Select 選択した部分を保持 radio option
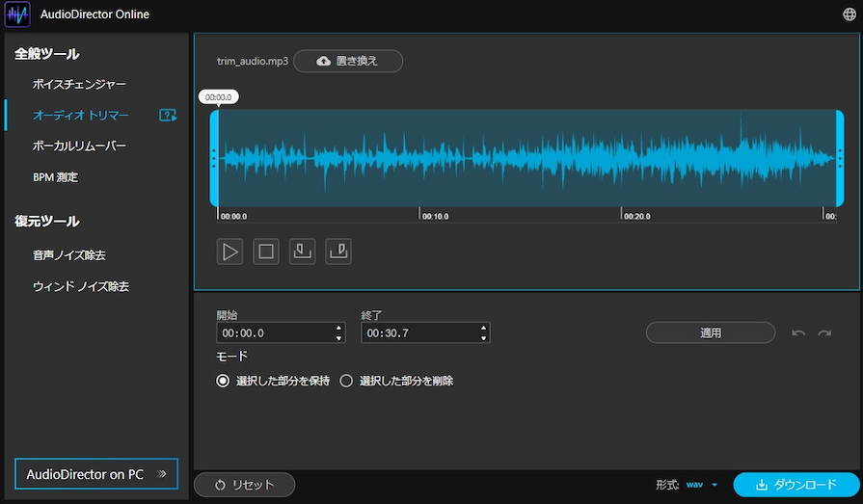863x504 pixels. tap(223, 381)
